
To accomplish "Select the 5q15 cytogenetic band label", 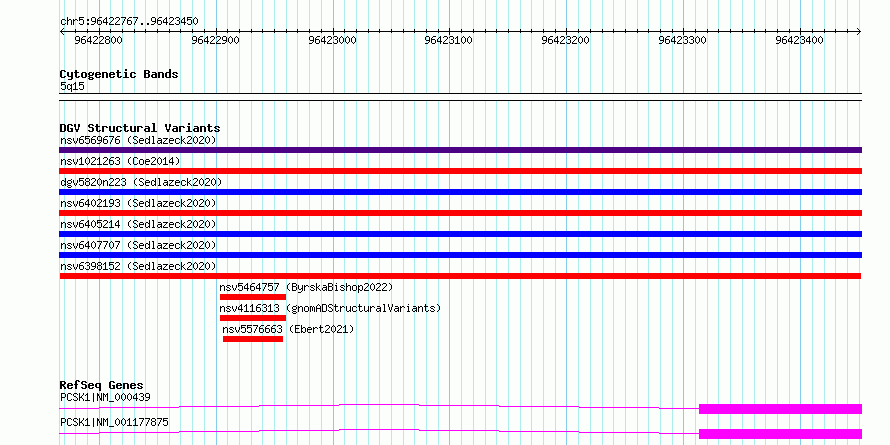I will point(73,86).
